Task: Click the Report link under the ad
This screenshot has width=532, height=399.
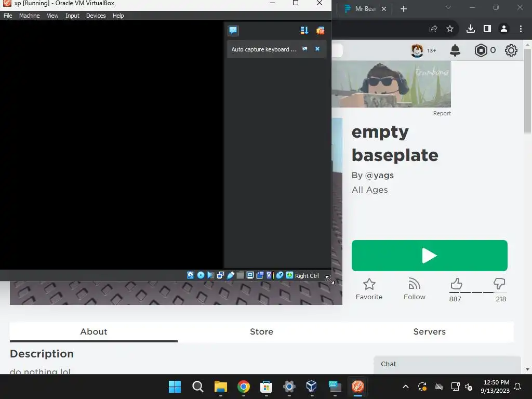Action: click(442, 113)
